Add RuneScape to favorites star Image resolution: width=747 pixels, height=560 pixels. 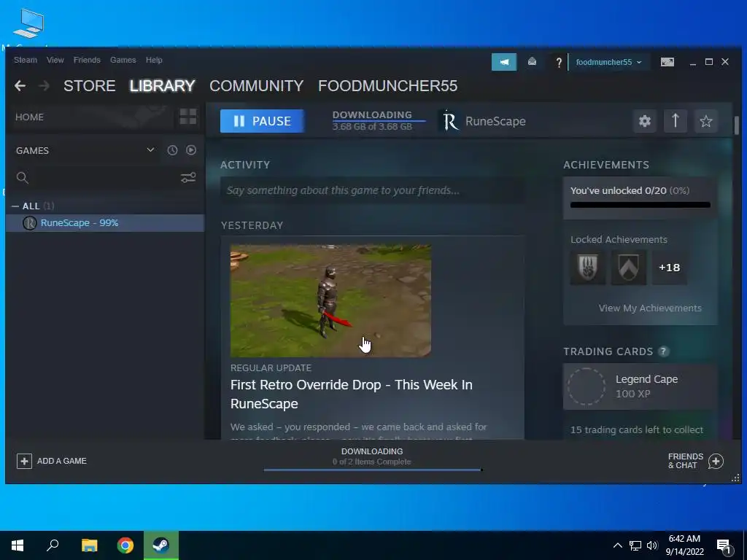[x=706, y=121]
